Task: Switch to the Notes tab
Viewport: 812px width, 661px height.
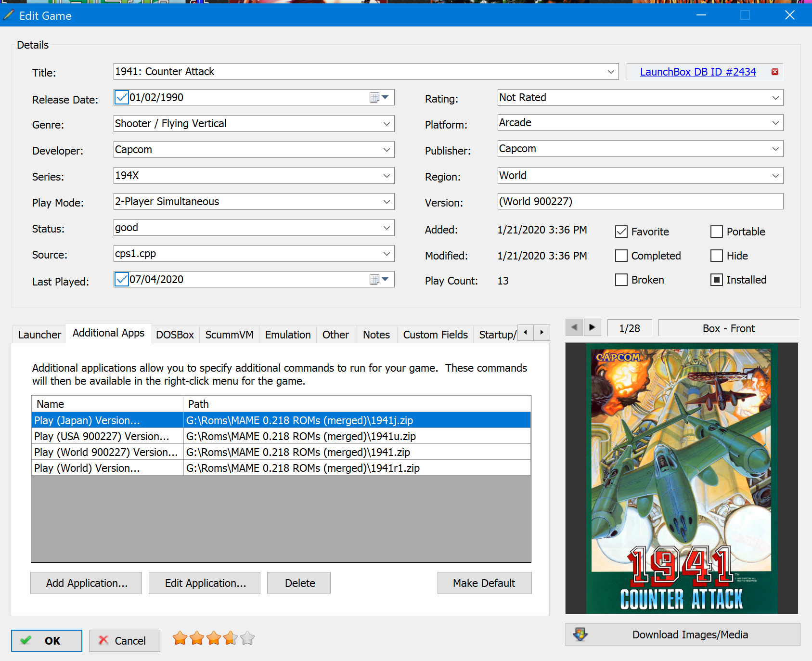Action: [x=376, y=335]
